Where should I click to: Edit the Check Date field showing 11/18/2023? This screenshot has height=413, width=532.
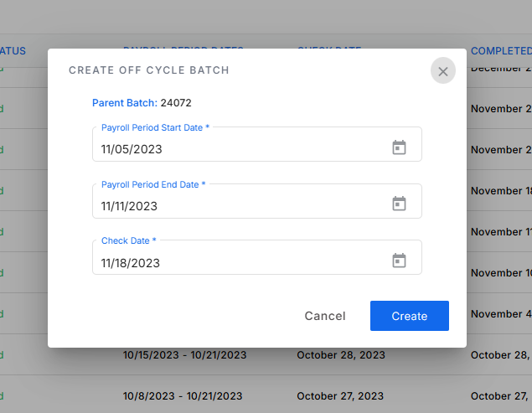tap(257, 257)
